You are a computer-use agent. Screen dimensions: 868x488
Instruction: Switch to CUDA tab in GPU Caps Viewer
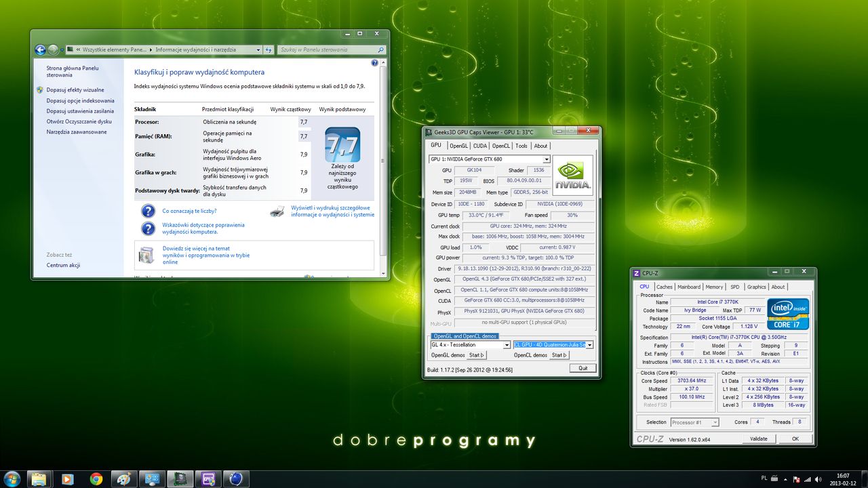coord(480,146)
